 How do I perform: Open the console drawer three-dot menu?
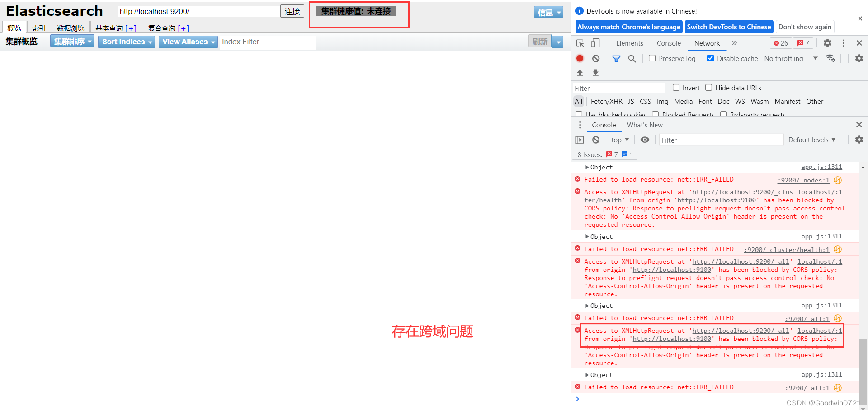pos(580,125)
